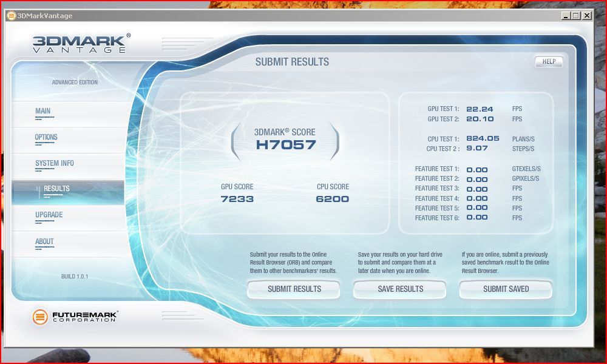Viewport: 607px width, 364px height.
Task: Open the Upgrade section
Action: click(49, 215)
